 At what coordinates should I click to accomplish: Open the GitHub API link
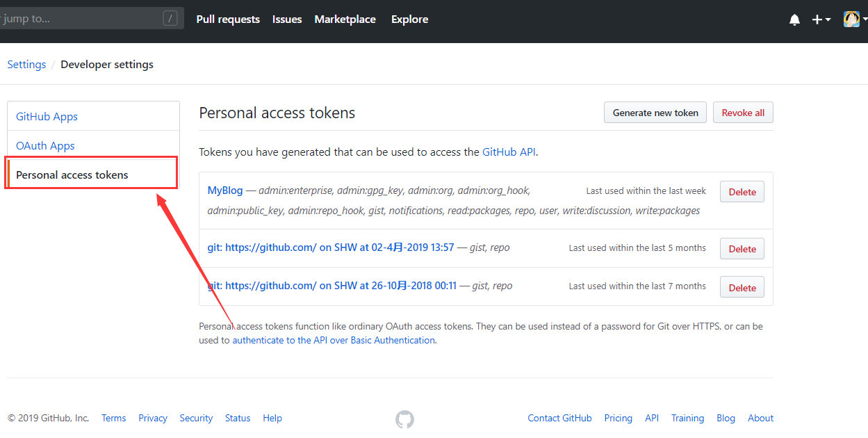point(509,152)
